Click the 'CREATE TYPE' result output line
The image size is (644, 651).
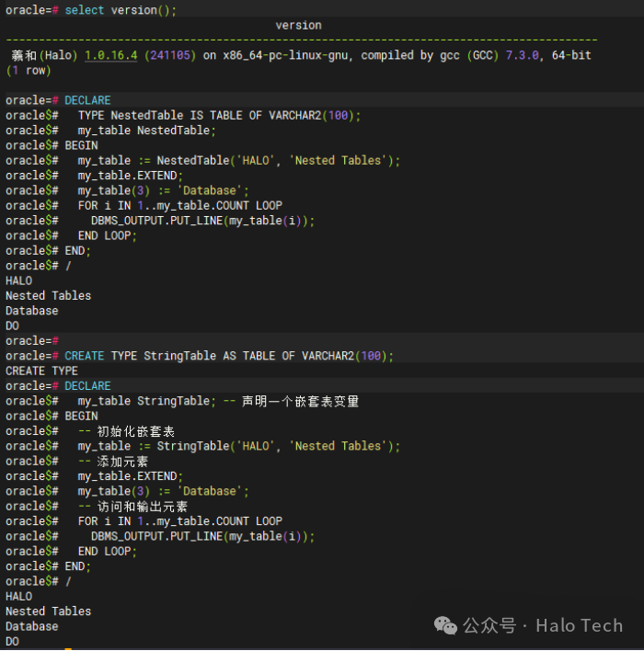click(41, 371)
